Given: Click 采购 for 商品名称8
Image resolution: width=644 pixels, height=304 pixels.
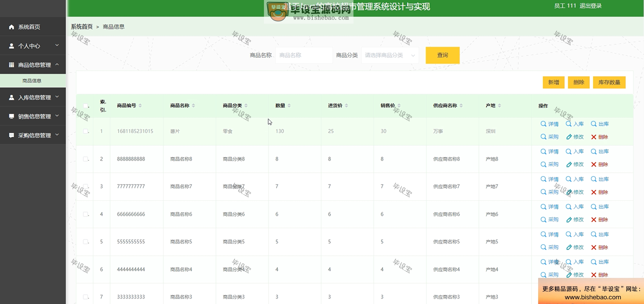Looking at the screenshot, I should tap(549, 164).
